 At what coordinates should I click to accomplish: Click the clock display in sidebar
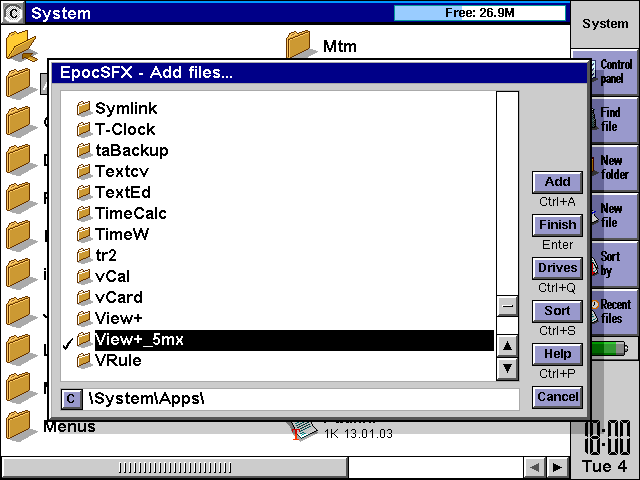click(x=607, y=438)
